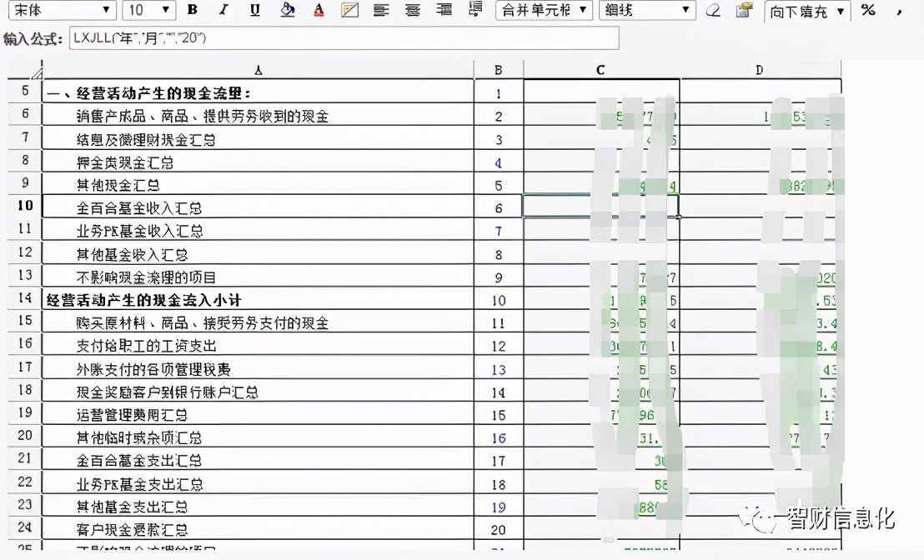Select column D header

(x=760, y=70)
